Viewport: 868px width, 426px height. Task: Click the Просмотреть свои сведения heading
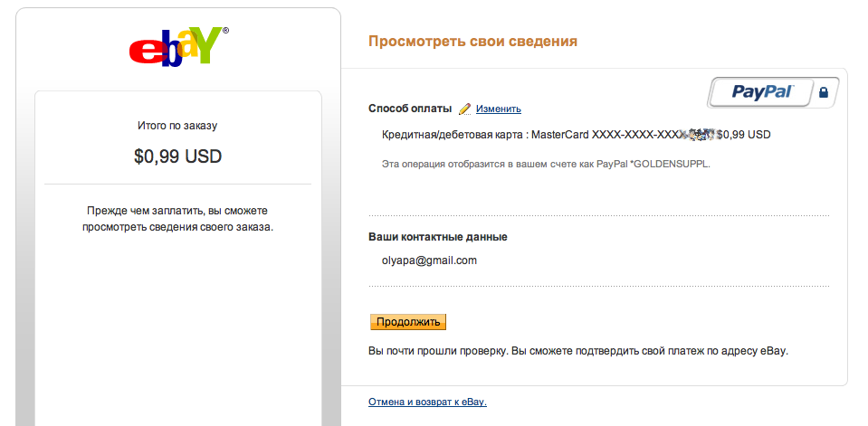(472, 42)
